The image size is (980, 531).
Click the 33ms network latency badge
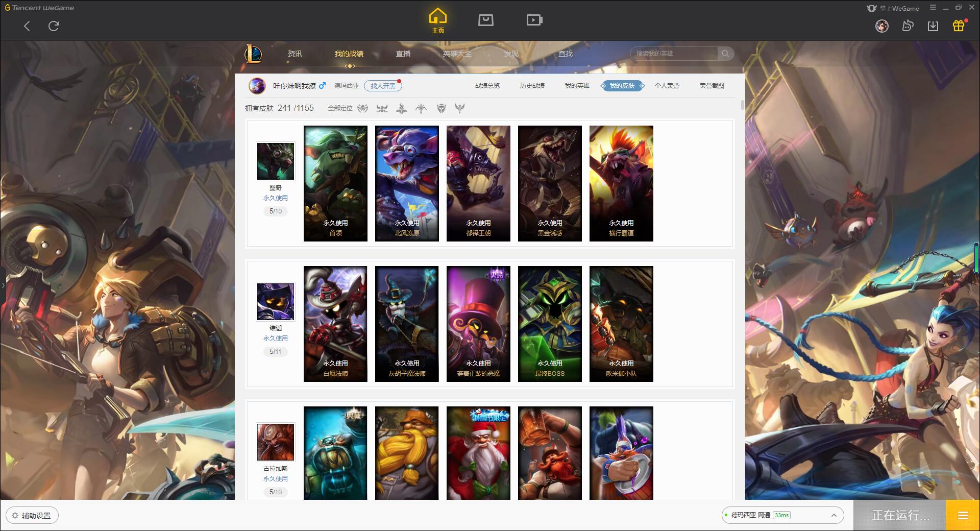[781, 515]
